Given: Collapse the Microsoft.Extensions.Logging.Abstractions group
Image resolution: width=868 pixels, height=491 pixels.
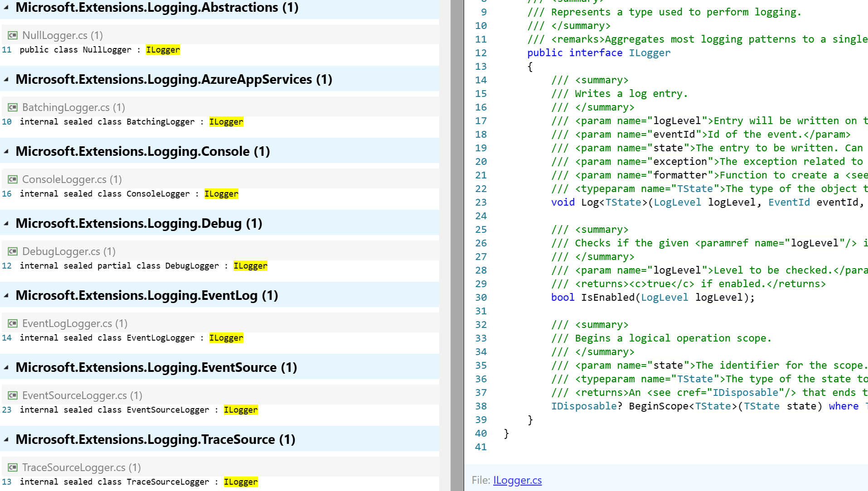Looking at the screenshot, I should click(6, 8).
